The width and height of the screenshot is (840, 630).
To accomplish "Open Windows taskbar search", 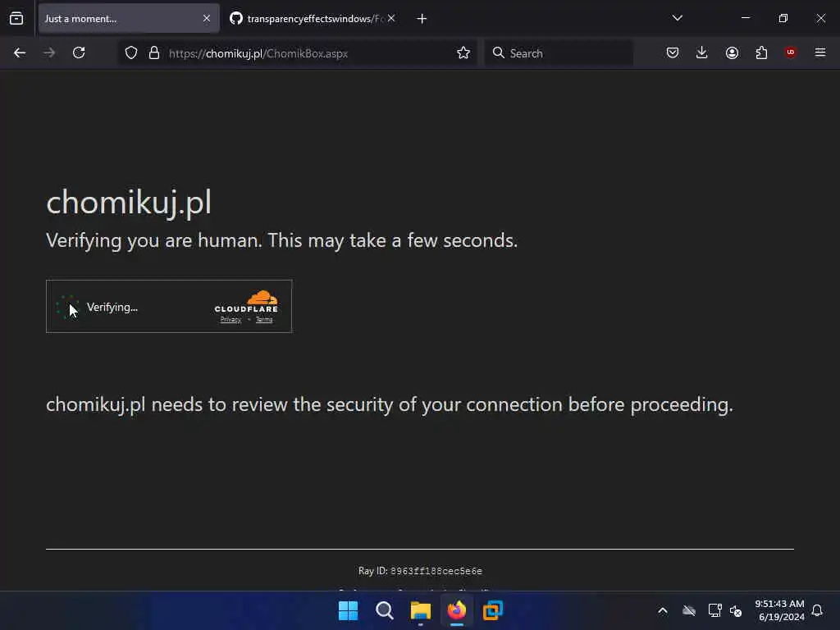I will [x=385, y=610].
